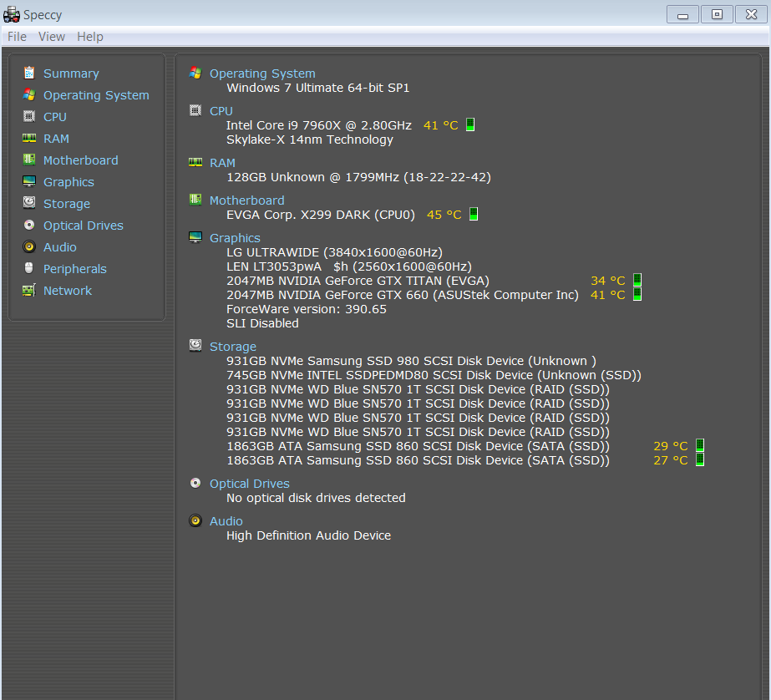Open the View menu

click(x=52, y=37)
